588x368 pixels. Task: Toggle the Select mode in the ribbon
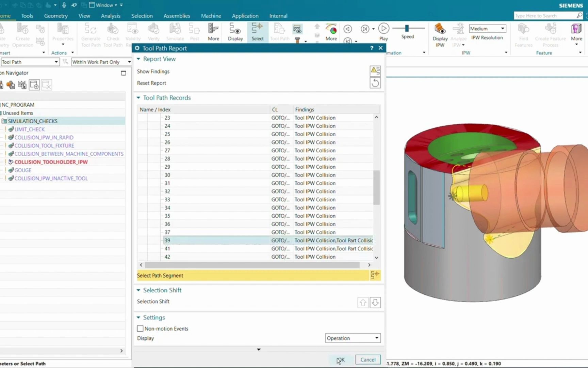coord(258,32)
